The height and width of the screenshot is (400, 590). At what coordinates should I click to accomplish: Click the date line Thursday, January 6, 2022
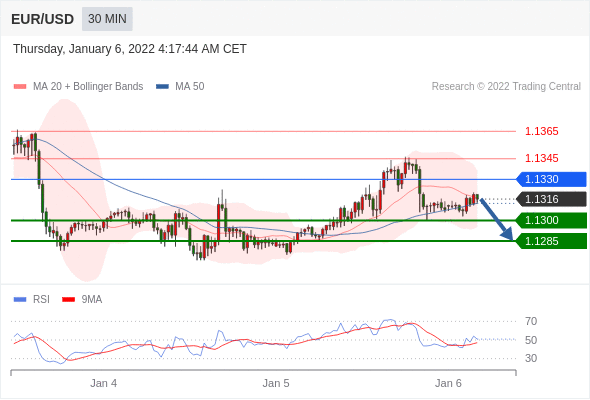[x=130, y=49]
